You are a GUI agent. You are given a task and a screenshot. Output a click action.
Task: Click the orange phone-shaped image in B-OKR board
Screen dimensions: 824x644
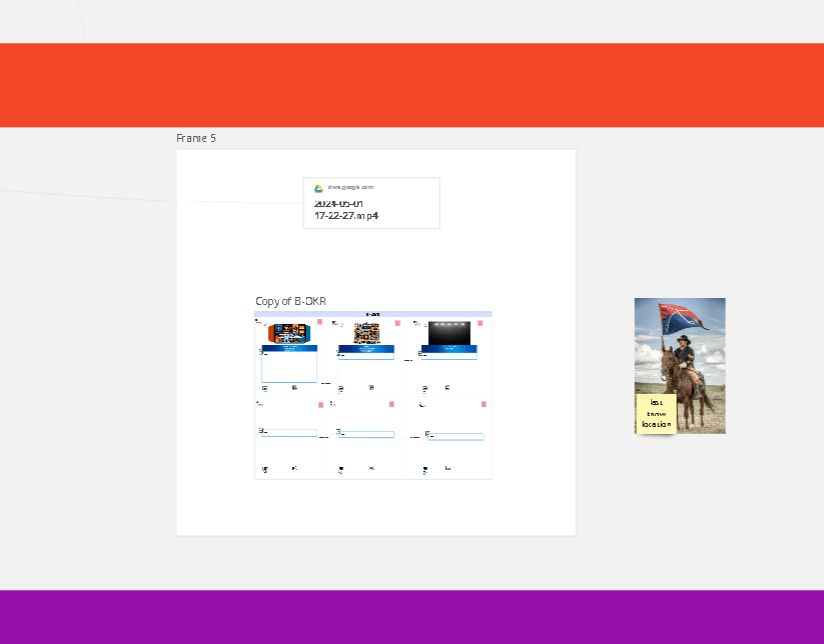(289, 334)
